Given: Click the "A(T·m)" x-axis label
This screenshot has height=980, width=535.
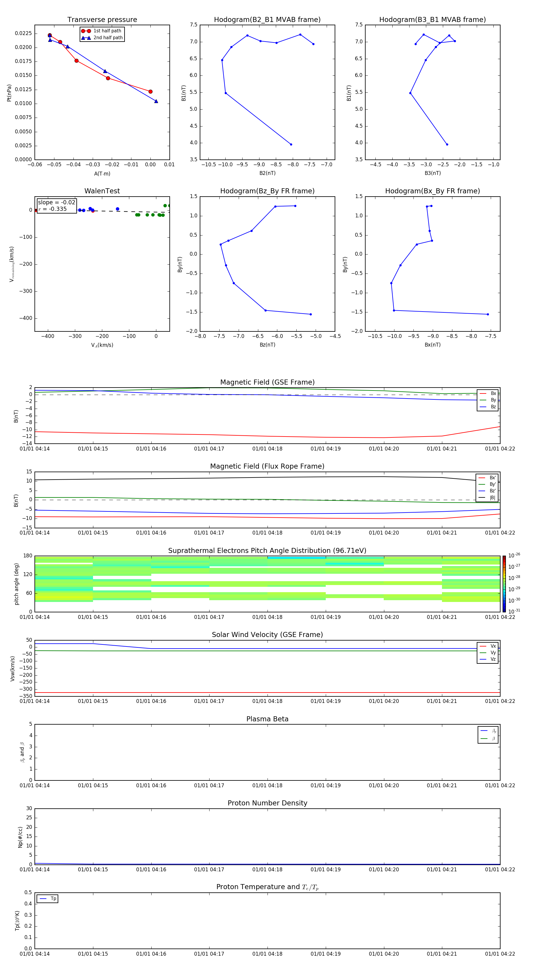Looking at the screenshot, I should click(x=102, y=173).
